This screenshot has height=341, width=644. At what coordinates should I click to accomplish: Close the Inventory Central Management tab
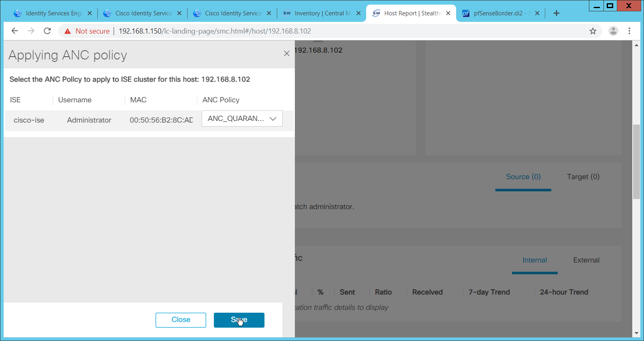tap(358, 13)
